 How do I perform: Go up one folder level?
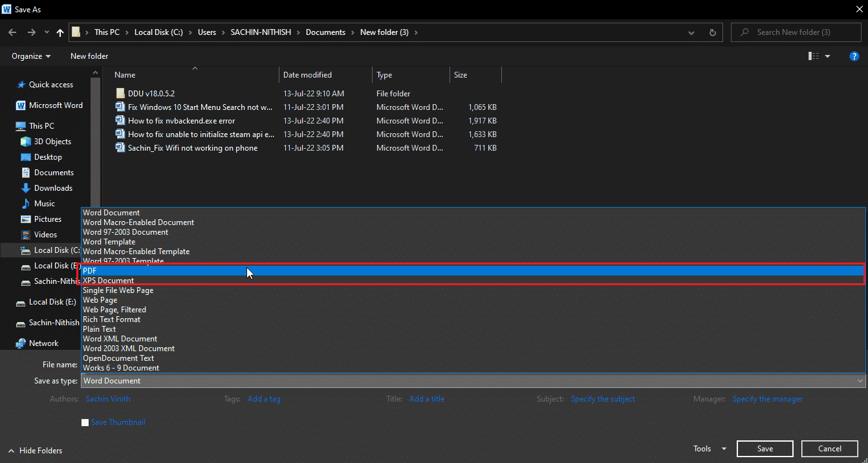click(x=60, y=32)
